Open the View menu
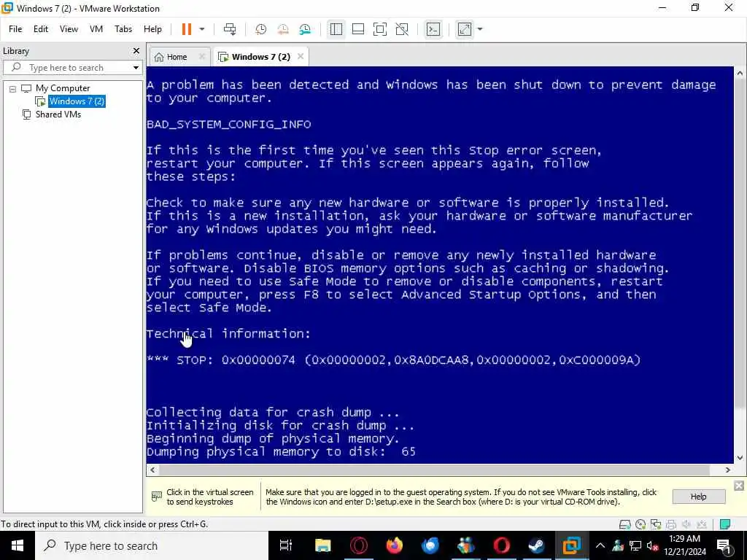Screen dimensions: 747x560 (69, 29)
